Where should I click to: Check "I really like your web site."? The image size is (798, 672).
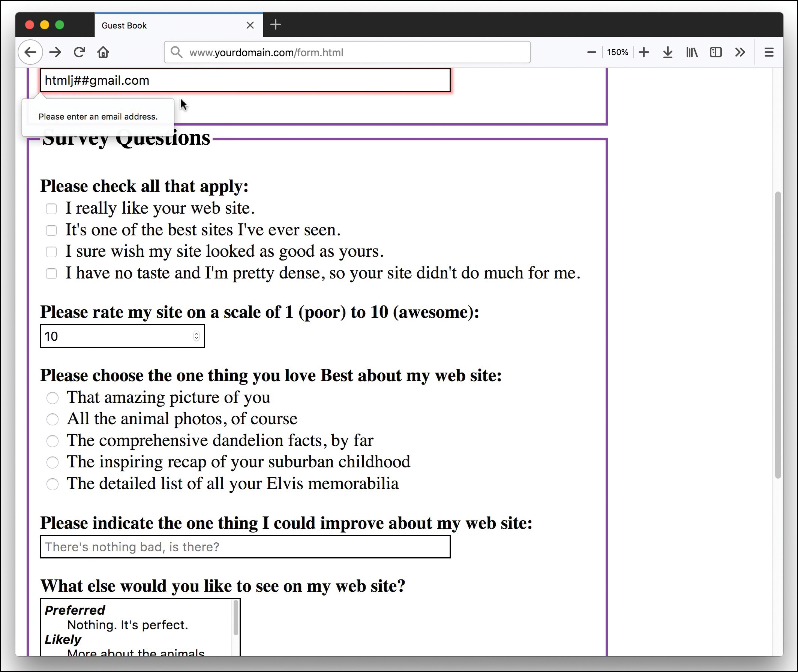[x=51, y=208]
